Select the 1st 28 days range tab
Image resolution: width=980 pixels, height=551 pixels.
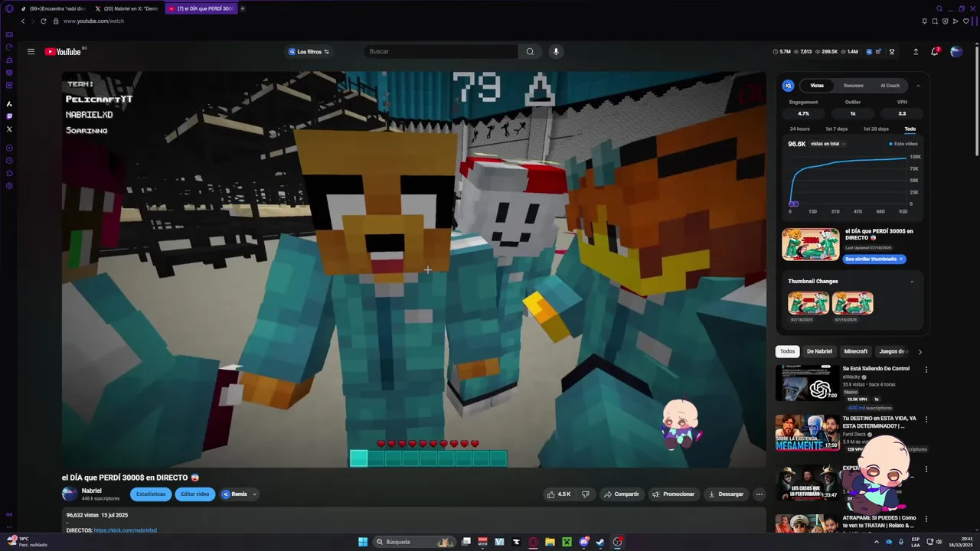876,129
